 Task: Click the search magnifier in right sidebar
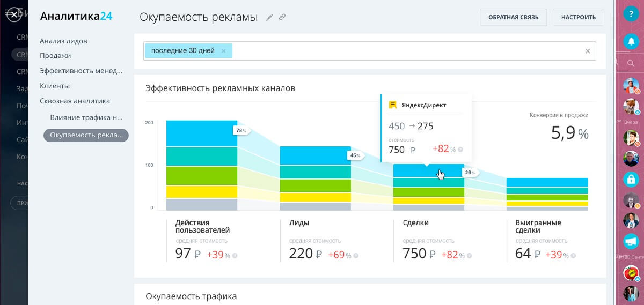point(631,63)
